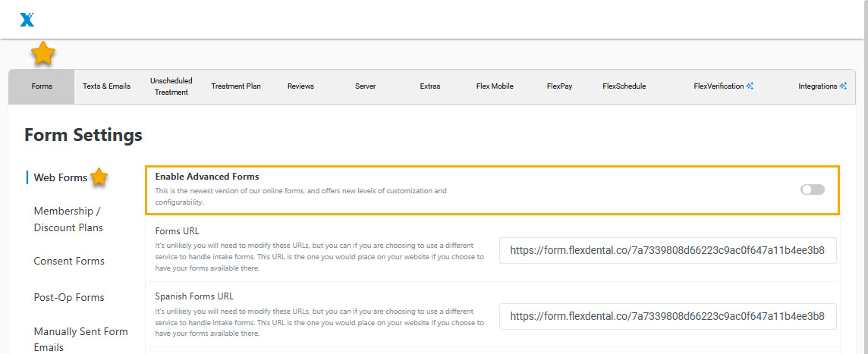The image size is (868, 354).
Task: Switch to the Texts & Emails tab
Action: pyautogui.click(x=106, y=86)
